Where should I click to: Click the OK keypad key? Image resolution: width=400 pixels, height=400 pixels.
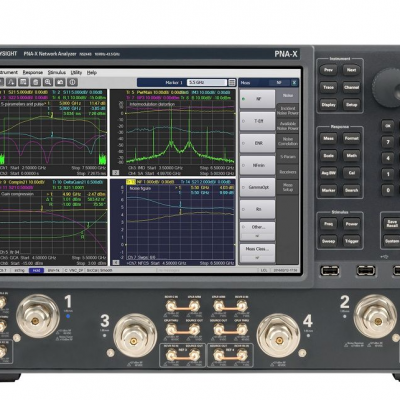tap(388, 126)
